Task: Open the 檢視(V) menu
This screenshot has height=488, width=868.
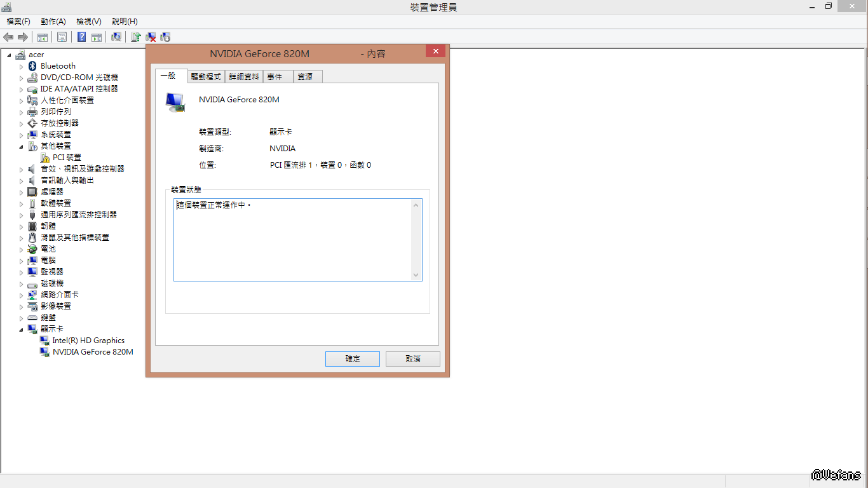Action: (89, 22)
